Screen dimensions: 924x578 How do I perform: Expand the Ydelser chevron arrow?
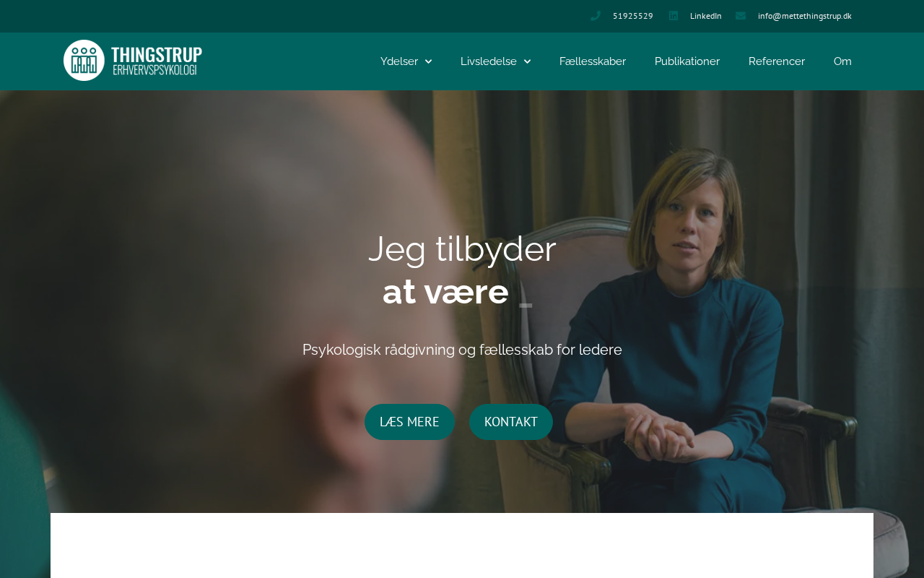click(428, 61)
